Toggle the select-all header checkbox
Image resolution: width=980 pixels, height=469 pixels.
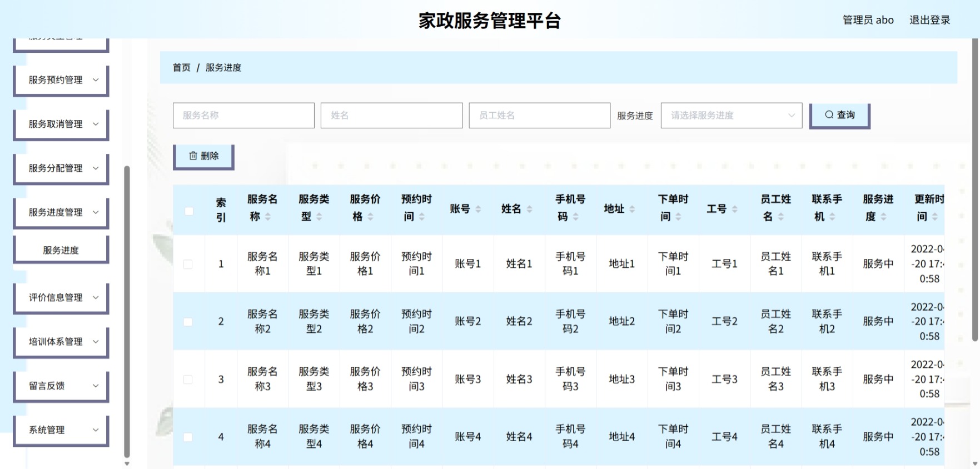pos(189,211)
